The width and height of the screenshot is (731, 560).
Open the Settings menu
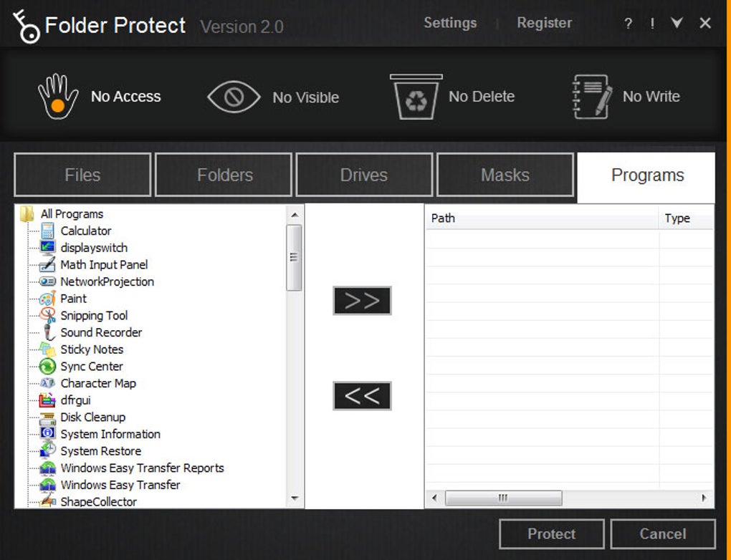click(450, 23)
